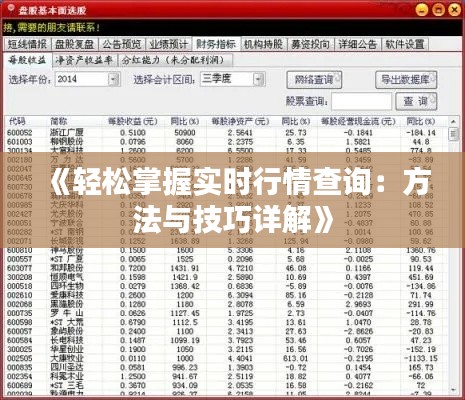Select the 柳钢股份 row name

click(67, 142)
